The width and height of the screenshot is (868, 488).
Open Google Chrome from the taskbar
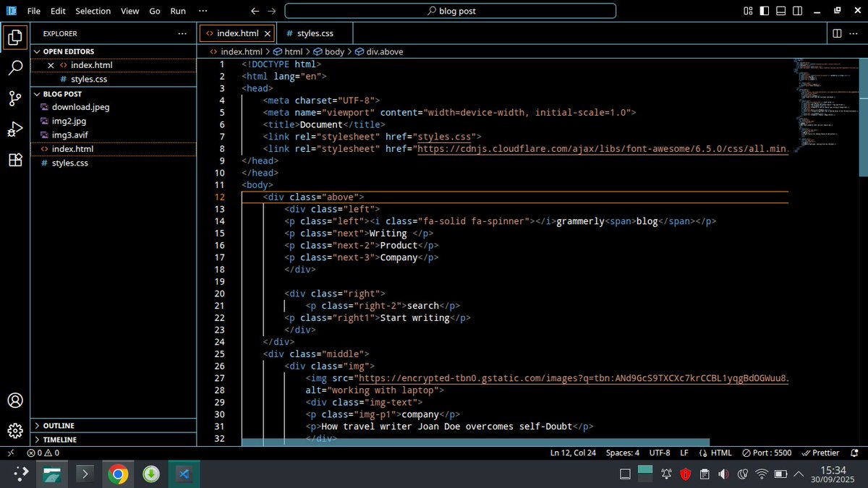(x=118, y=474)
